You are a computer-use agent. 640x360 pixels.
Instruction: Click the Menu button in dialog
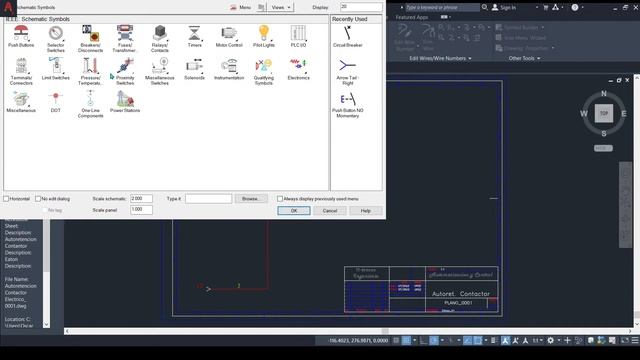pyautogui.click(x=241, y=7)
